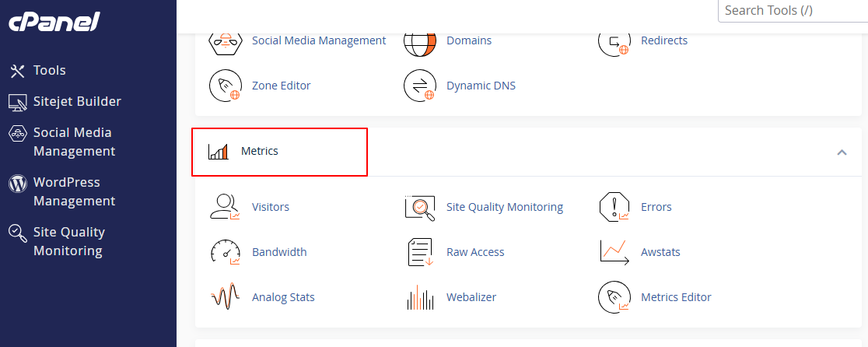Viewport: 868px width, 347px height.
Task: Click the Raw Access document icon
Action: tap(420, 252)
